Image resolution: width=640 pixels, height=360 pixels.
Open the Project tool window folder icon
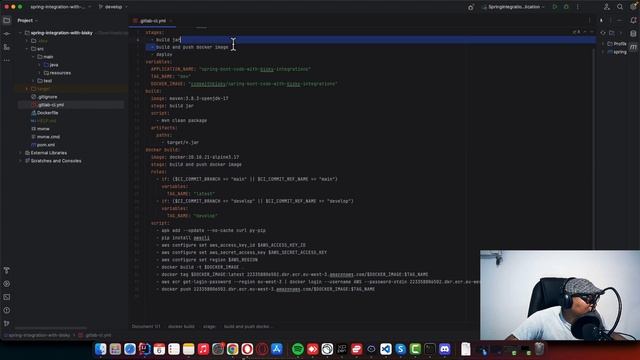(x=7, y=20)
